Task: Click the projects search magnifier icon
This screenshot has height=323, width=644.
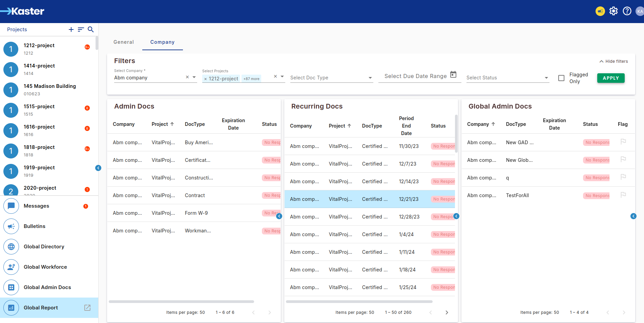Action: [90, 30]
